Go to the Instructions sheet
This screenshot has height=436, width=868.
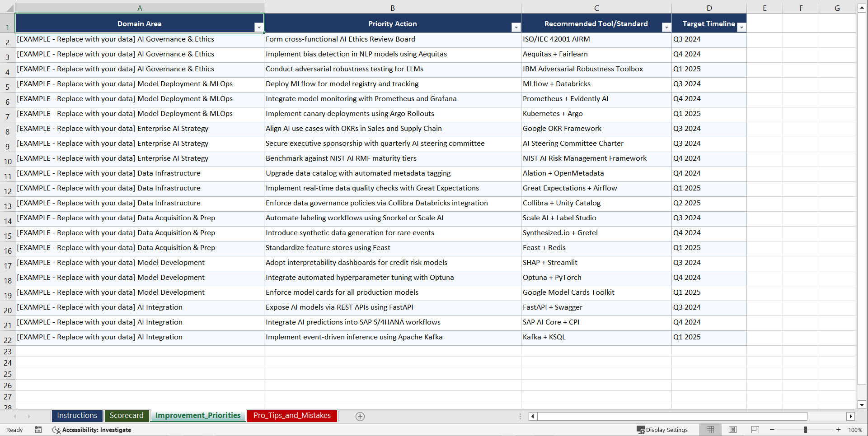[77, 415]
